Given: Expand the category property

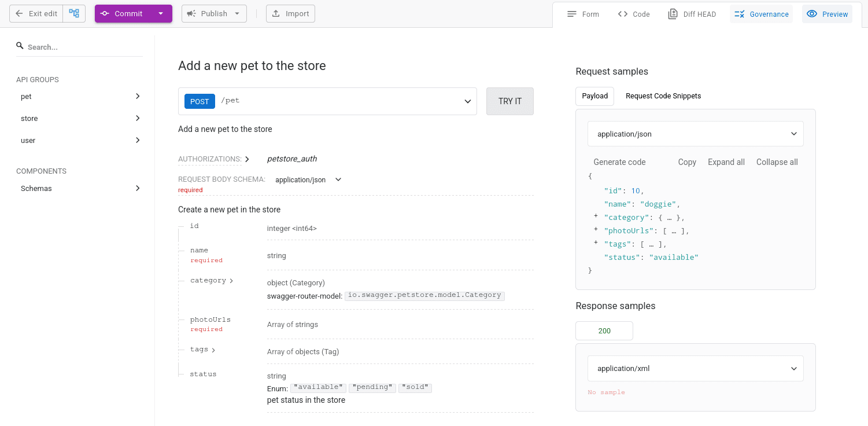Looking at the screenshot, I should [x=212, y=281].
